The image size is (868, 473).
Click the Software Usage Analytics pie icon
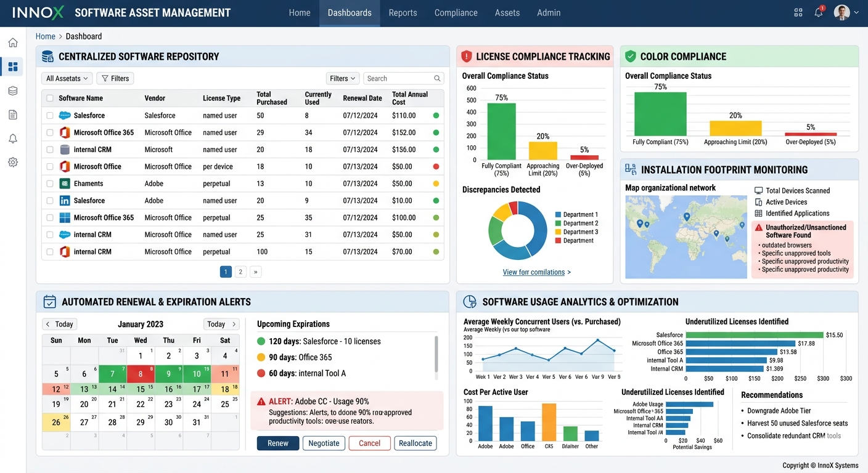470,302
